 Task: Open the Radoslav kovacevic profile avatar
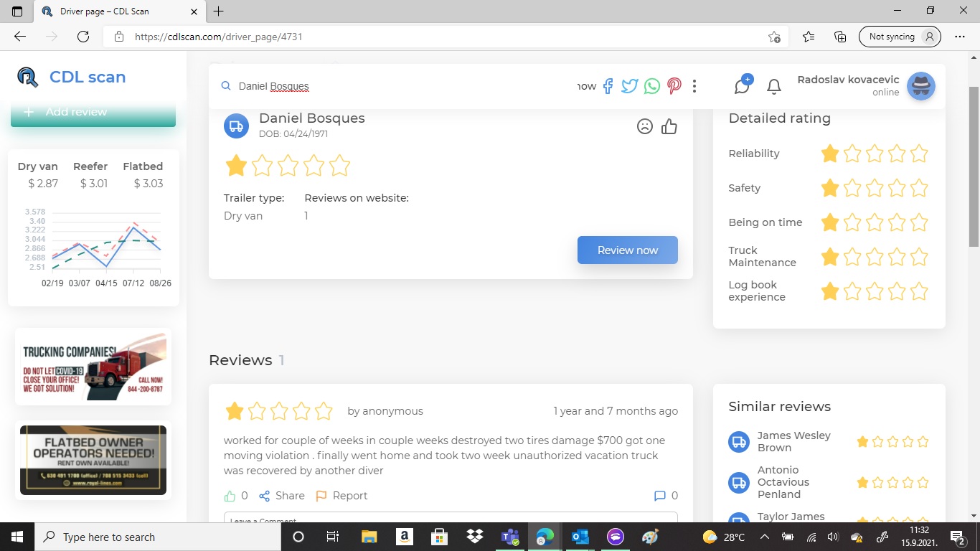920,86
